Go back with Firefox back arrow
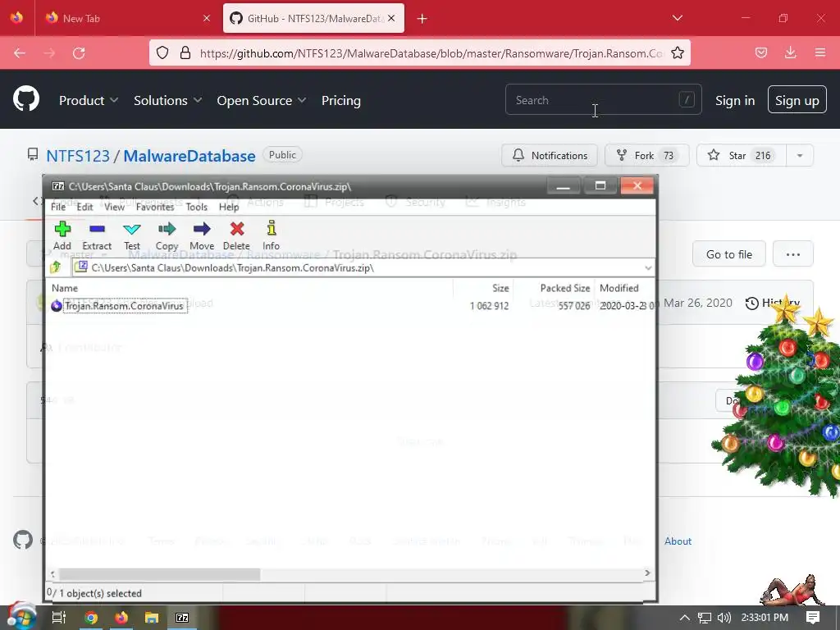The height and width of the screenshot is (630, 840). click(20, 52)
